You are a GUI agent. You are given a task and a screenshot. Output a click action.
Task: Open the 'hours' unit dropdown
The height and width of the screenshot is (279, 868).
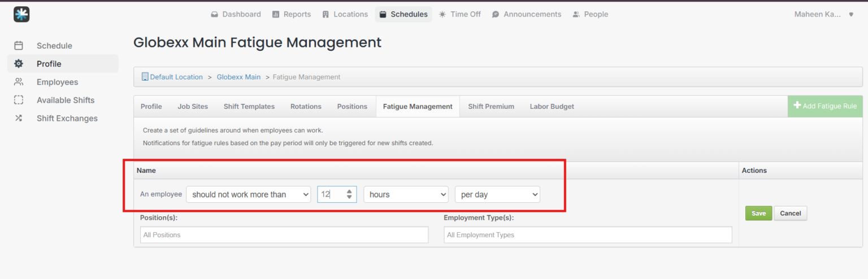406,194
